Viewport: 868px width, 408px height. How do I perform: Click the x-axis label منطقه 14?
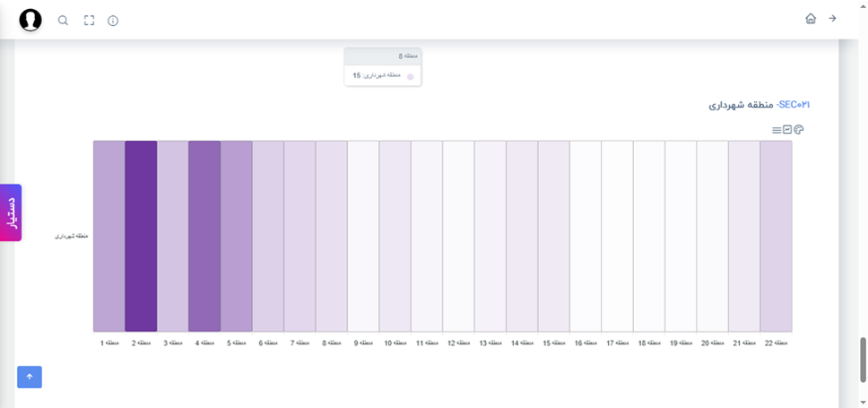coord(522,343)
